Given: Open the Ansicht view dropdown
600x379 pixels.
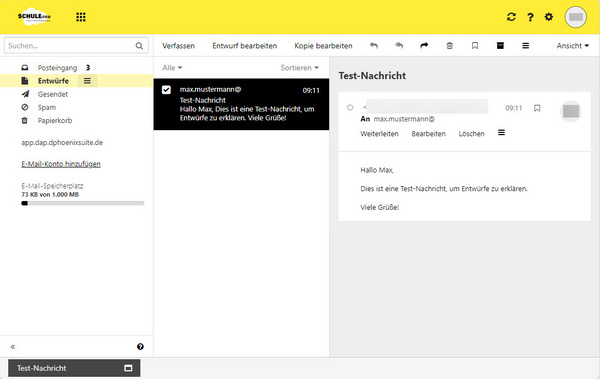Looking at the screenshot, I should pyautogui.click(x=572, y=46).
